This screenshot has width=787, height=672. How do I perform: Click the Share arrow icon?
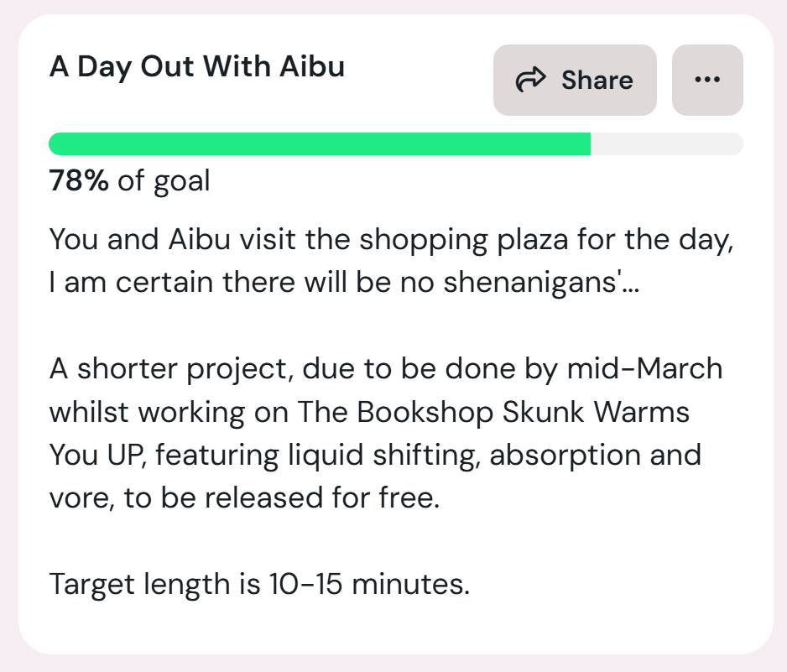(x=530, y=81)
